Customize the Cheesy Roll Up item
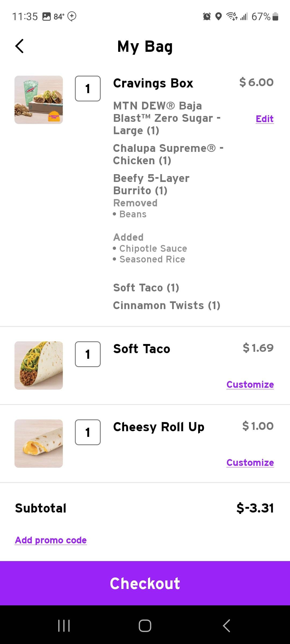Screen dimensions: 290x644 (250, 463)
